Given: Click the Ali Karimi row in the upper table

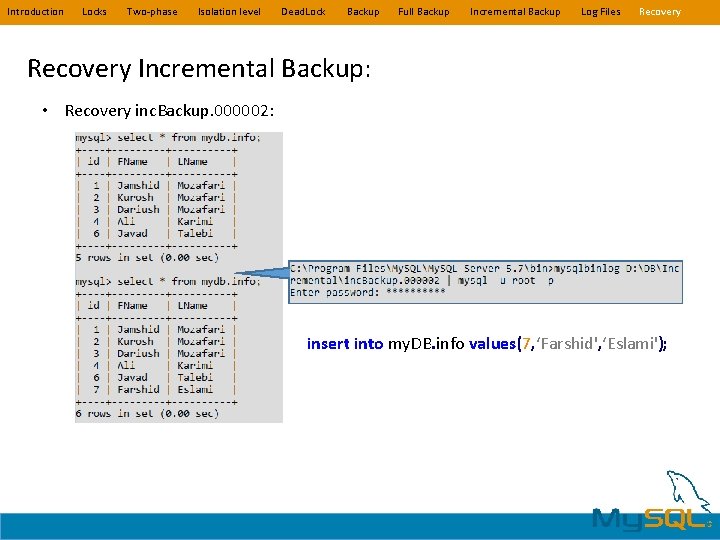Looking at the screenshot, I should 156,221.
